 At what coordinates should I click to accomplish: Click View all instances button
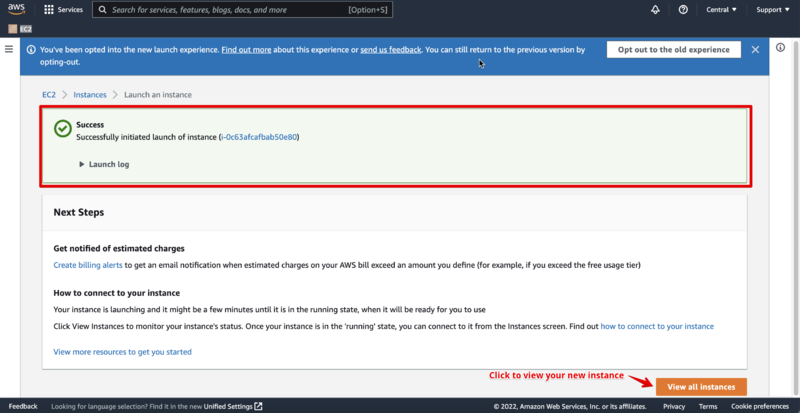(x=701, y=387)
